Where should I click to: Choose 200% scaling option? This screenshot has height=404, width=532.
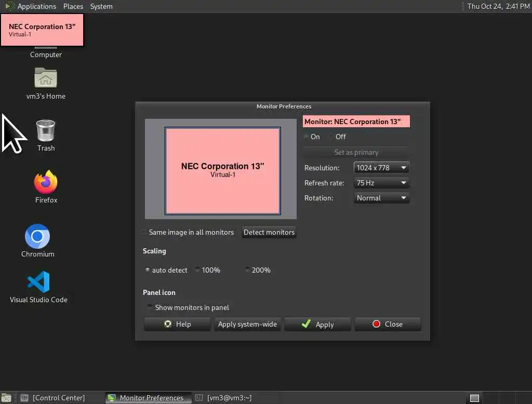(x=247, y=270)
